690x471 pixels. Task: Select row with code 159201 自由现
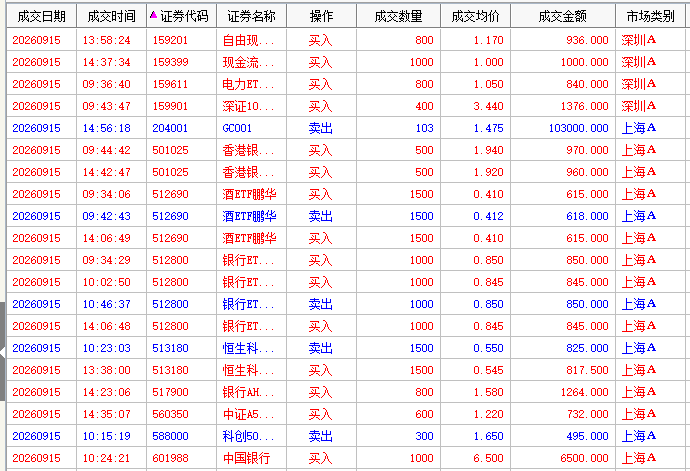(346, 40)
